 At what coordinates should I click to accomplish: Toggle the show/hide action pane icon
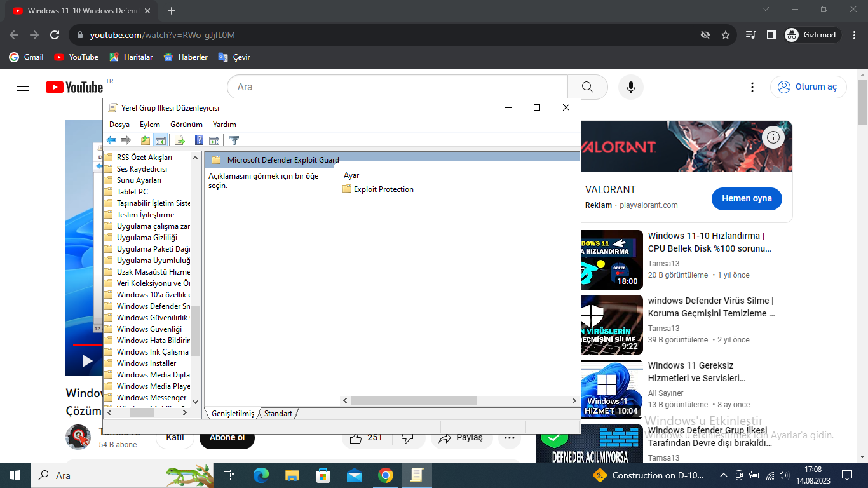(214, 140)
